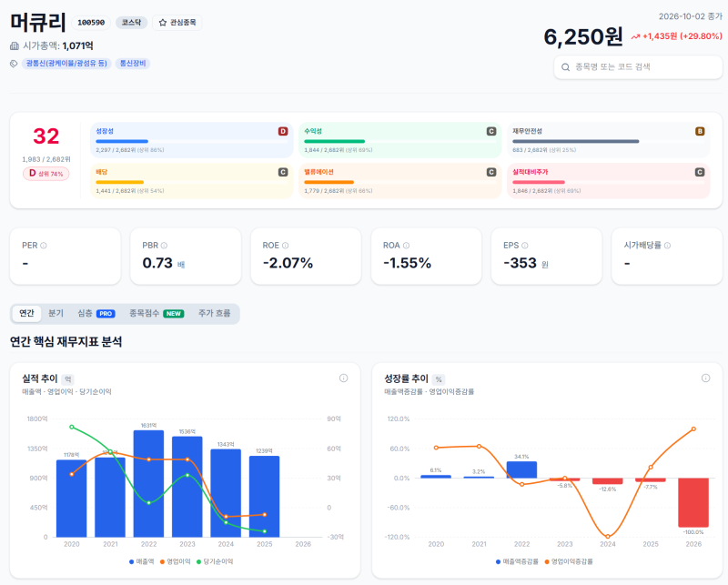Switch to the 주가 흐름 tab
Image resolution: width=728 pixels, height=585 pixels.
[214, 313]
